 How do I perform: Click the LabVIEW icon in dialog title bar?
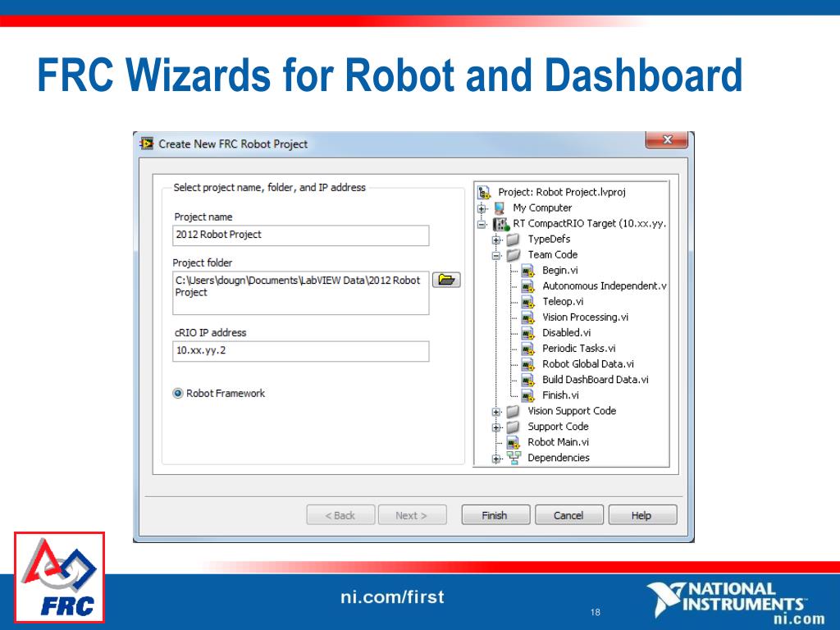coord(146,144)
